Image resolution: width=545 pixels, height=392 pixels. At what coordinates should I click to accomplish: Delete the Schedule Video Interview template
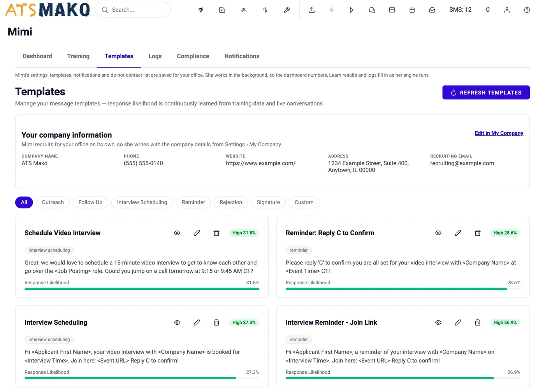pyautogui.click(x=216, y=233)
